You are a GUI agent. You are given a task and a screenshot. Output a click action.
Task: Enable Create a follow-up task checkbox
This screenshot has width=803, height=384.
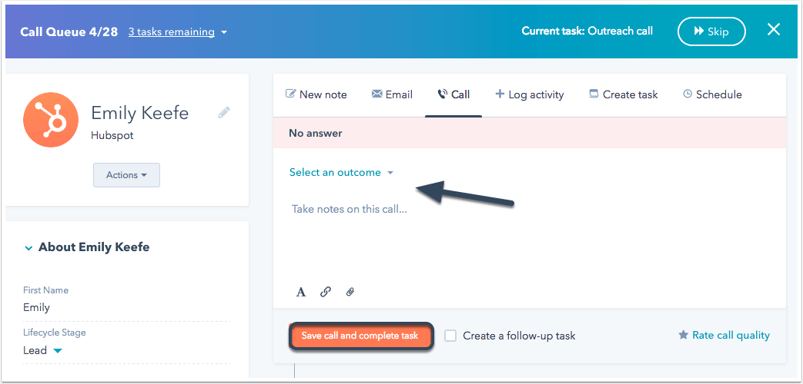tap(450, 336)
